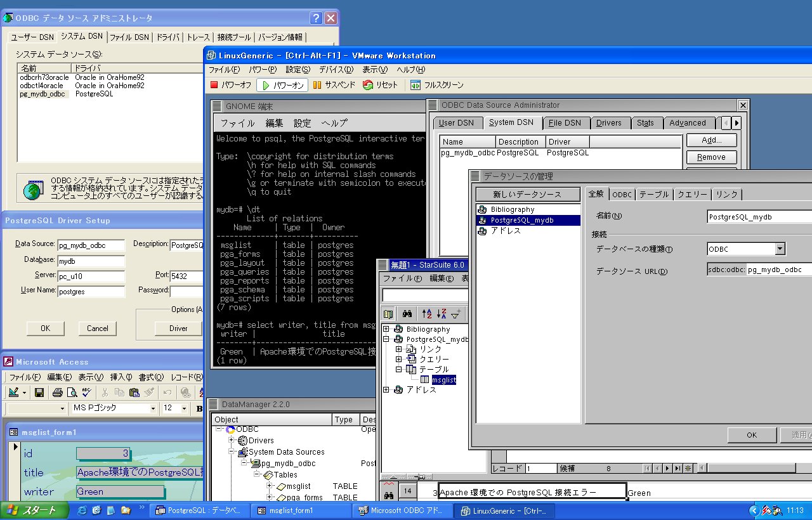This screenshot has height=520, width=812.
Task: Expand Bibliography node in StarSuite tree
Action: (386, 329)
